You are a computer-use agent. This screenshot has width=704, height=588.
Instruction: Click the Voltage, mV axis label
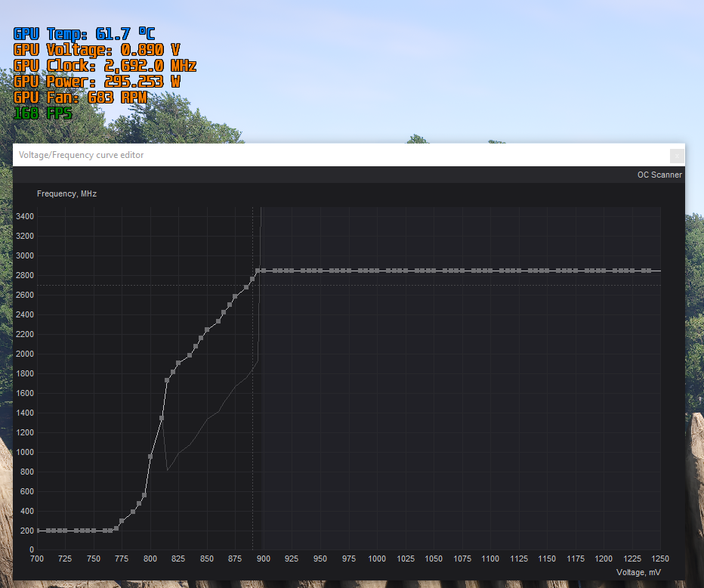click(638, 572)
